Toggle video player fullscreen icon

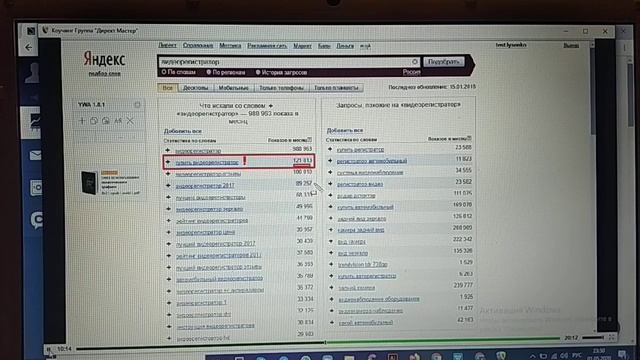[612, 338]
